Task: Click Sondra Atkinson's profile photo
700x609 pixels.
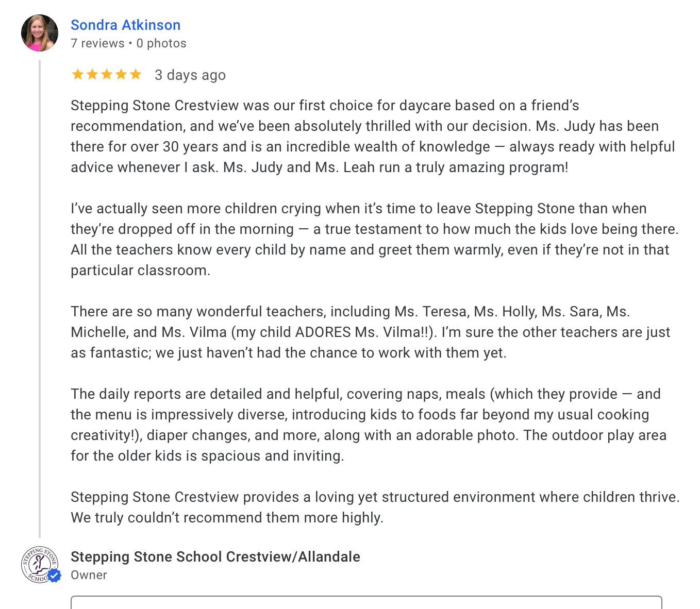Action: pyautogui.click(x=39, y=33)
